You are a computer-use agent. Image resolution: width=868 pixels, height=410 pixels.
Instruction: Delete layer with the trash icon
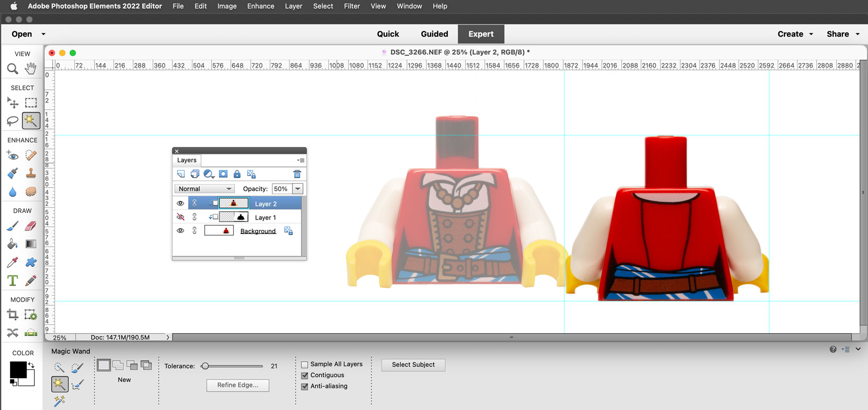(297, 174)
